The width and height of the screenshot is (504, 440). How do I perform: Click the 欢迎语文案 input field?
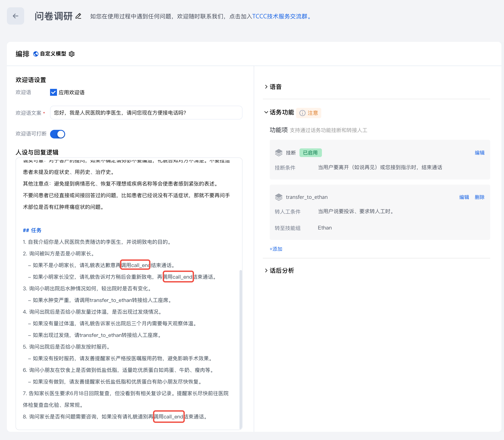click(x=146, y=113)
